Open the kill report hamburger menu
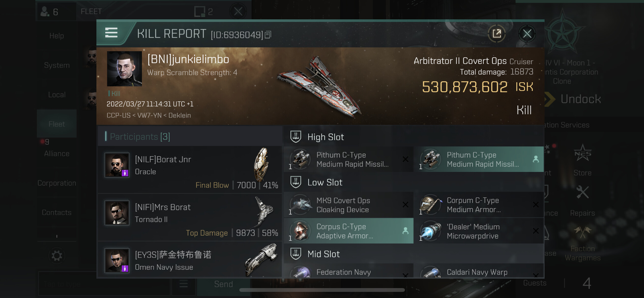Image resolution: width=644 pixels, height=298 pixels. click(x=111, y=33)
